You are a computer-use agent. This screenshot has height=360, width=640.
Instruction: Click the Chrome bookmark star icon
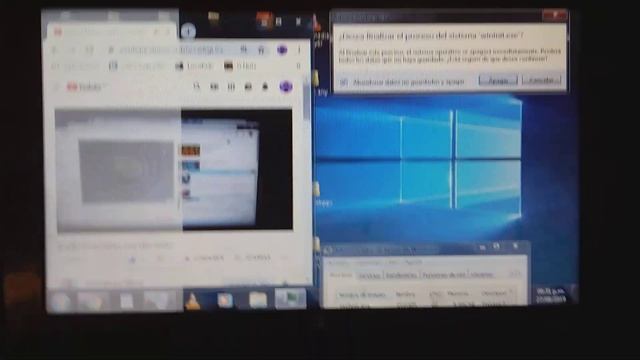point(261,50)
